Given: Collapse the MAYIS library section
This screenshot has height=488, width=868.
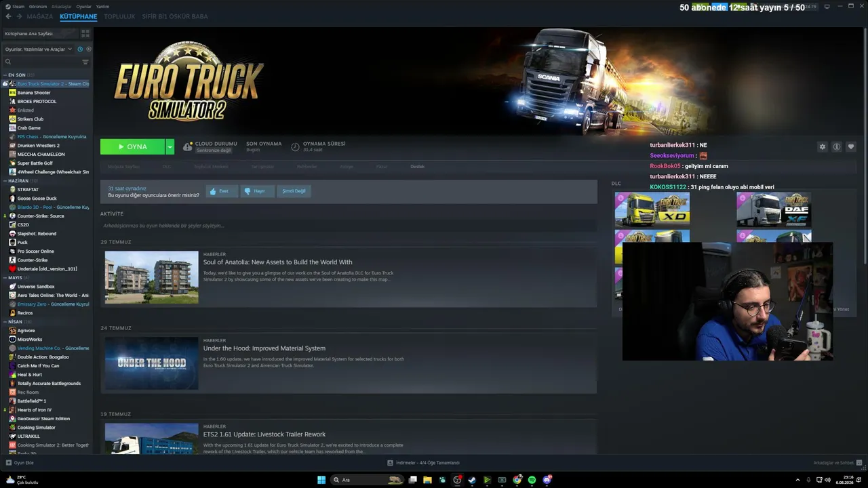Looking at the screenshot, I should [x=5, y=278].
